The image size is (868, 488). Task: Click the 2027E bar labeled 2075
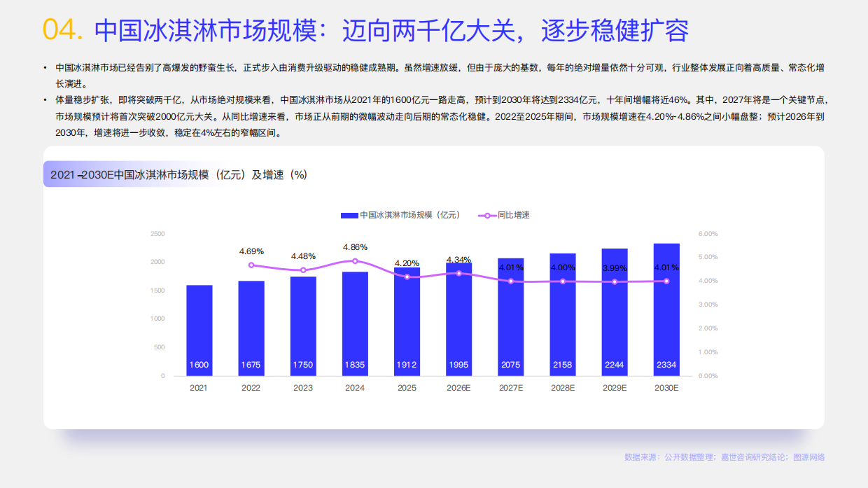511,317
